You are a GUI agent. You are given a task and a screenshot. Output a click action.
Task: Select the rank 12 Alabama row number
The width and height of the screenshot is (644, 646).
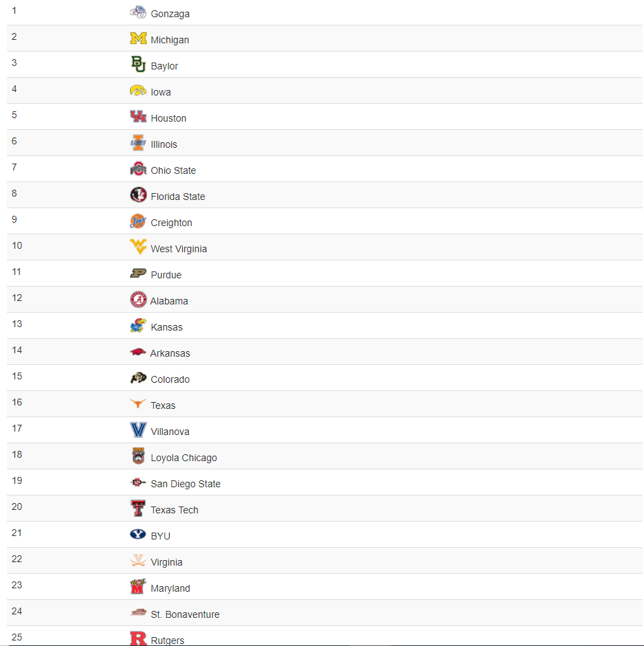pos(17,298)
